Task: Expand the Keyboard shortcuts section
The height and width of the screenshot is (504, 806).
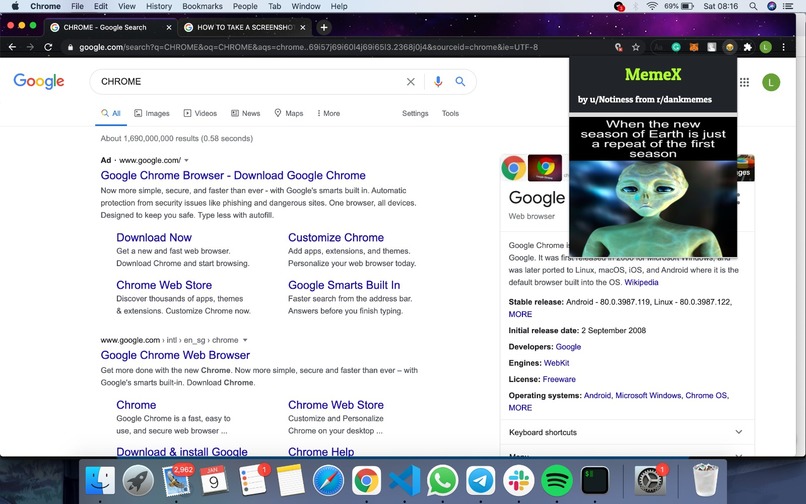Action: 627,432
